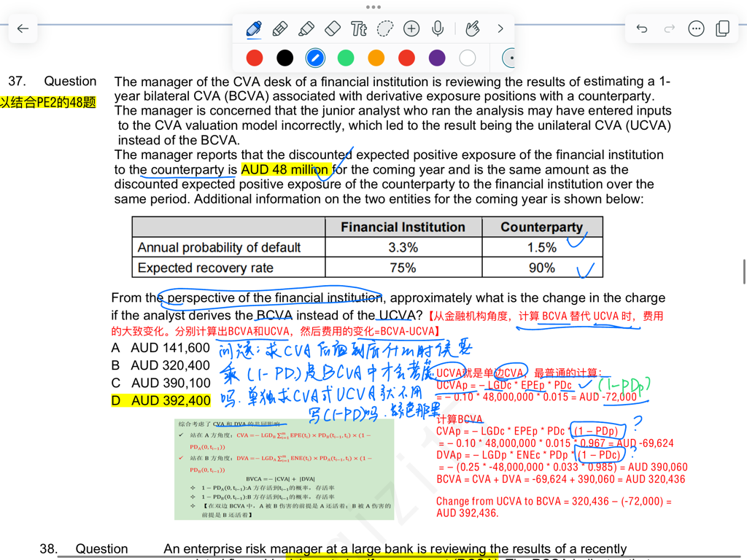Click answer option "AUD 141,600"

click(170, 348)
